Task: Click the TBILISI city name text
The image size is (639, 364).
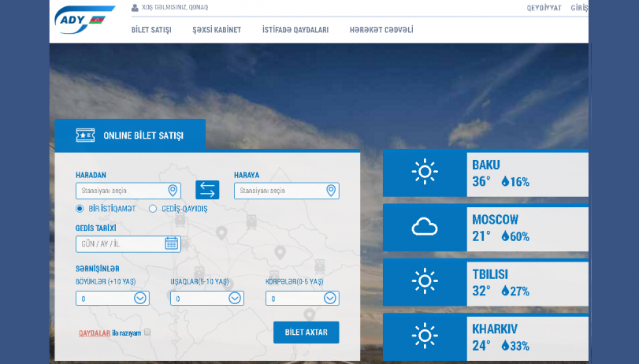Action: [490, 274]
